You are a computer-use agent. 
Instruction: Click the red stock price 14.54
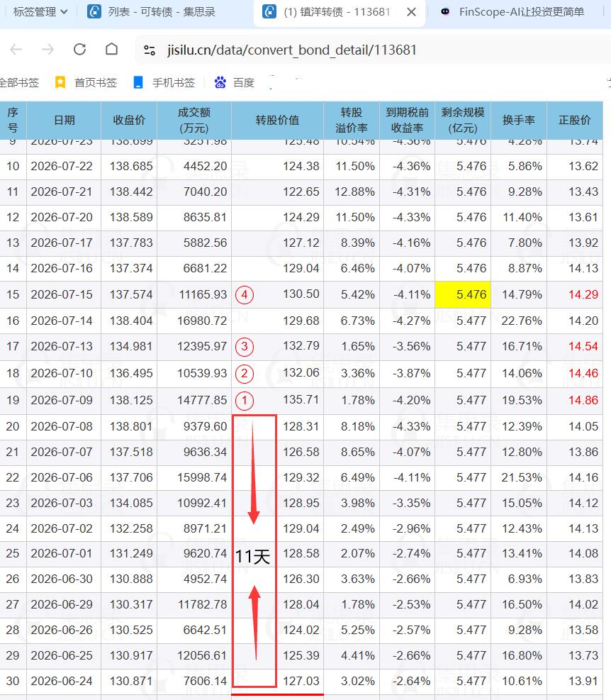coord(583,346)
